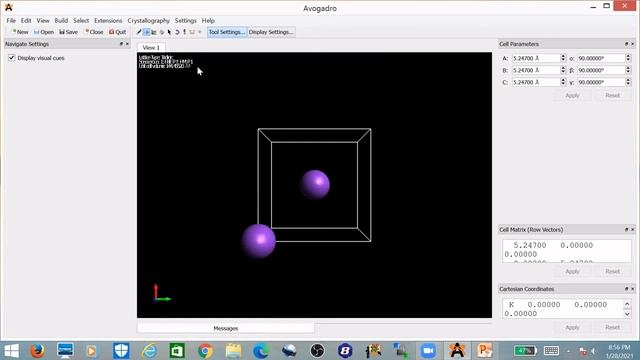
Task: Adjust A length spinner arrows
Action: tap(563, 58)
